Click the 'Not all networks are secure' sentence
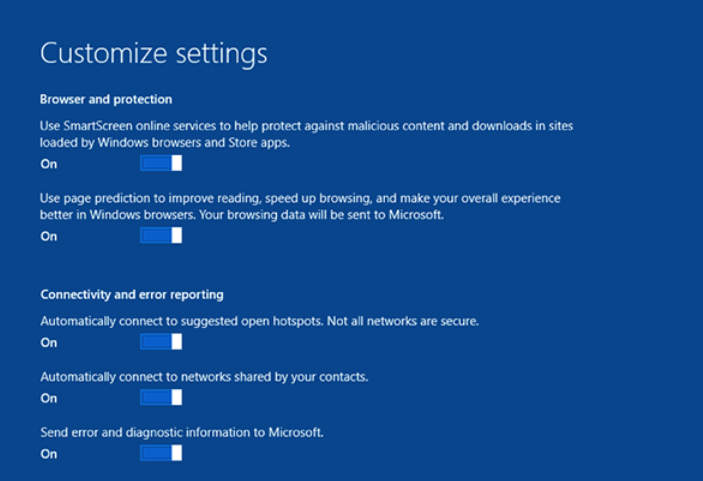The image size is (703, 481). (403, 321)
